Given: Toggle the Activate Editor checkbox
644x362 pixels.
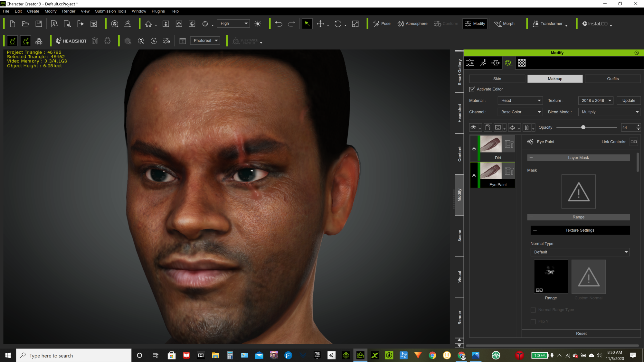Looking at the screenshot, I should [472, 89].
